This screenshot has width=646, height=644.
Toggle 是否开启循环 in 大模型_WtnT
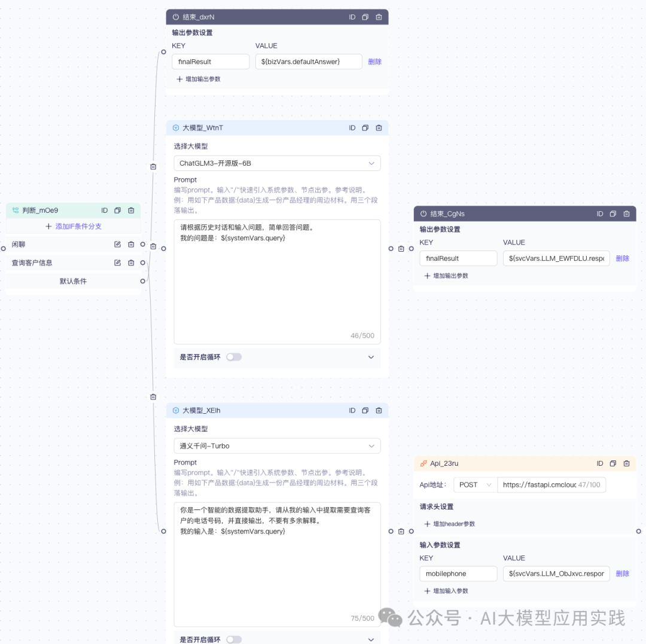tap(234, 356)
